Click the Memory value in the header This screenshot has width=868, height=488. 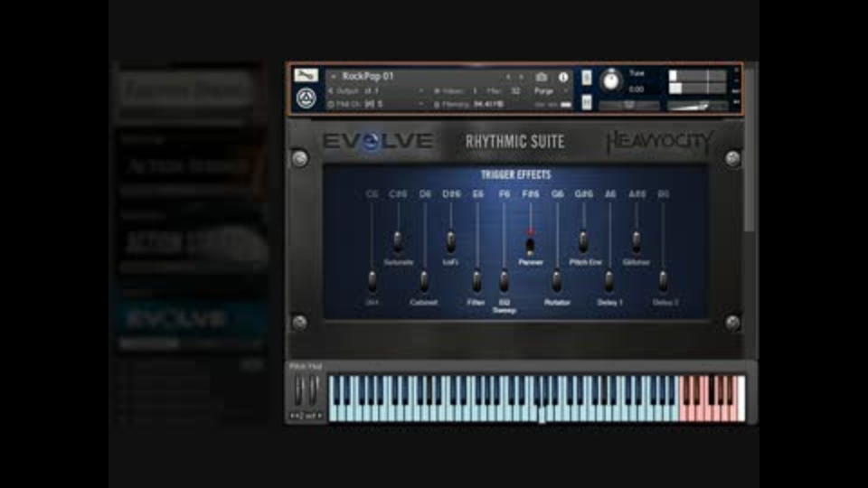click(x=488, y=104)
